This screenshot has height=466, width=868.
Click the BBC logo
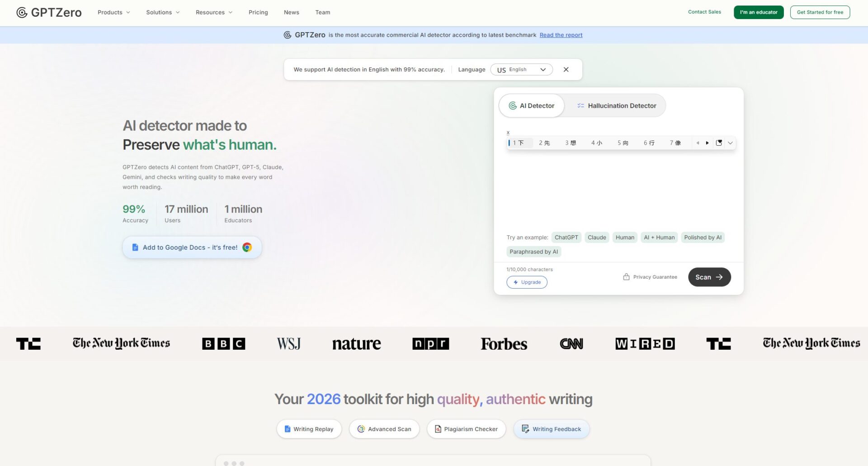point(223,344)
